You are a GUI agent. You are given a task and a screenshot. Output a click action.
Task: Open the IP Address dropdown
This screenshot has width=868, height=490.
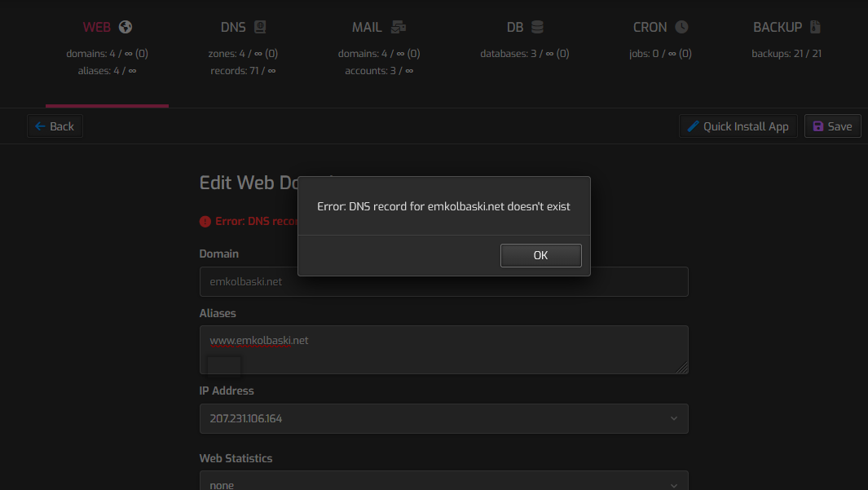coord(443,418)
